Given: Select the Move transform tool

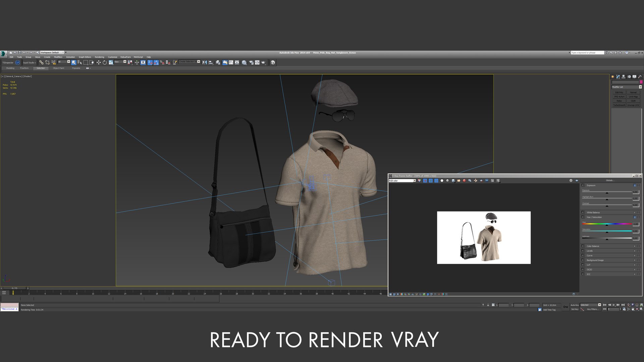Looking at the screenshot, I should [99, 62].
